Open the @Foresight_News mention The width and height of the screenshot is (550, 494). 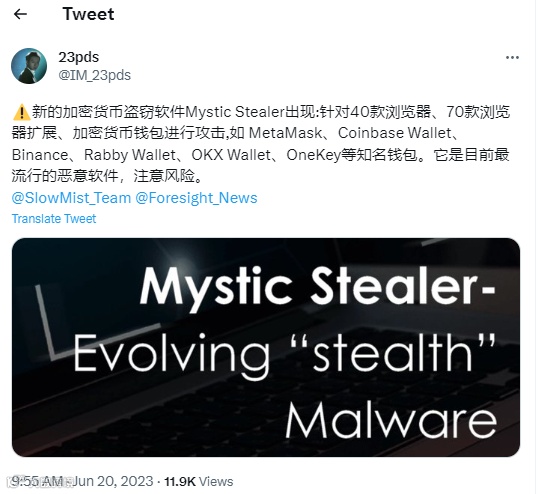[x=196, y=198]
